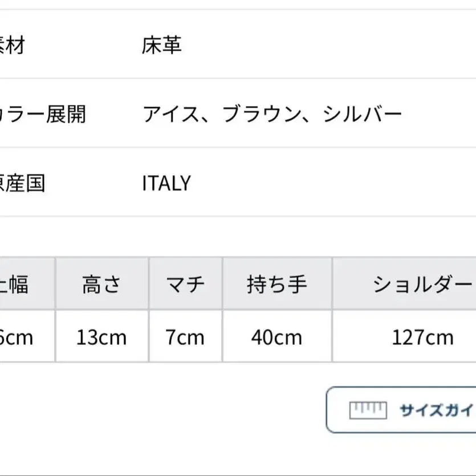Viewport: 476px width, 476px height.
Task: Click the 原産国 row label
Action: point(22,183)
